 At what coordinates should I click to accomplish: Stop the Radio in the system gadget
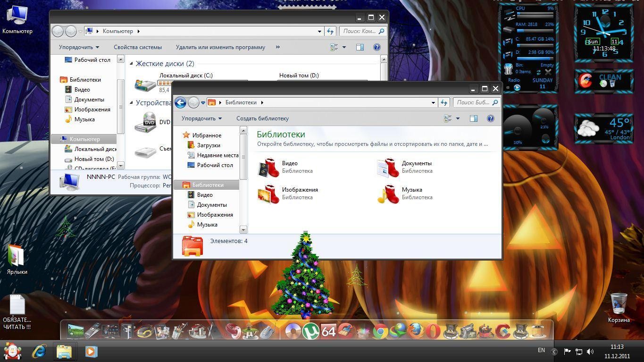point(508,87)
